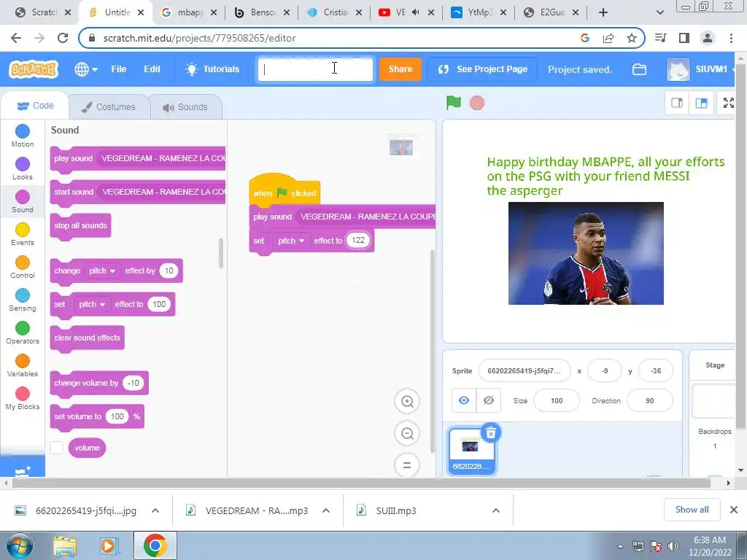Click the when flag clicked hat block
Viewport: 747px width, 560px height.
point(285,191)
